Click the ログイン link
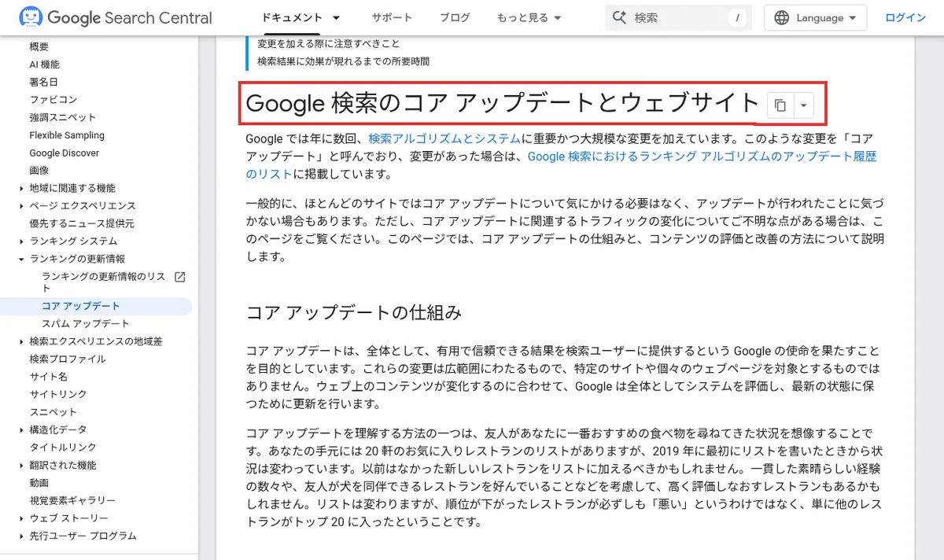 point(905,17)
